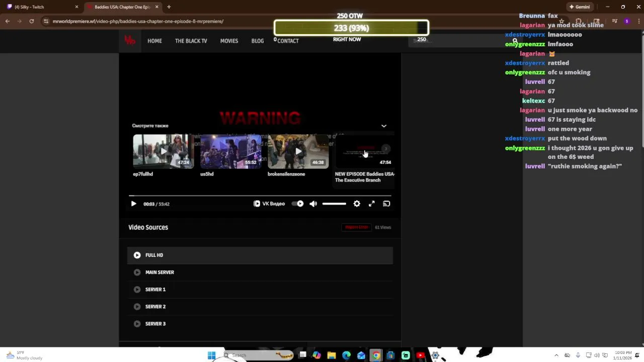Open the VK Видео logo link

click(x=269, y=204)
